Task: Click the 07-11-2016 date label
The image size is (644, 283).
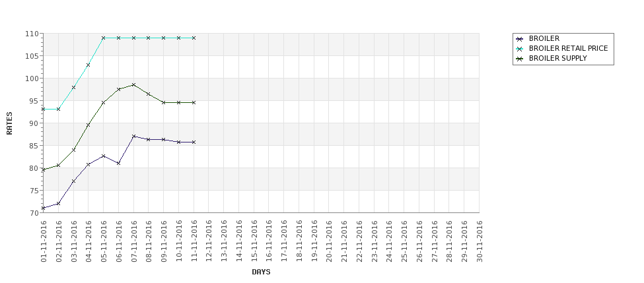Action: tap(134, 241)
